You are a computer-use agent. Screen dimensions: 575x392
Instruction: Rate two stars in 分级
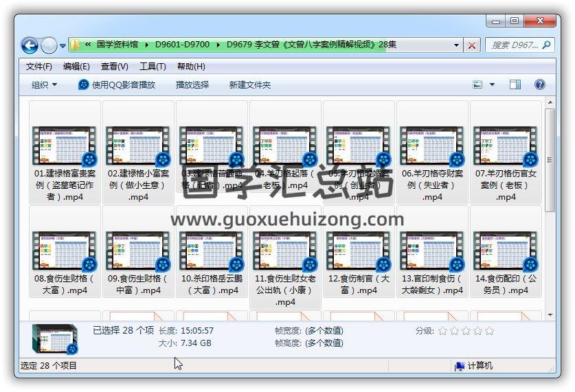[454, 331]
